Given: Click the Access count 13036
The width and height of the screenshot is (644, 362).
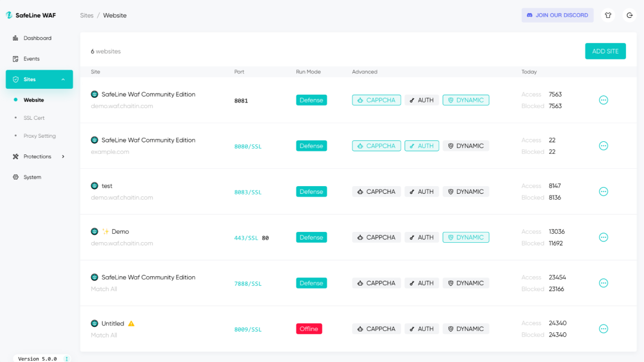Looking at the screenshot, I should point(556,231).
